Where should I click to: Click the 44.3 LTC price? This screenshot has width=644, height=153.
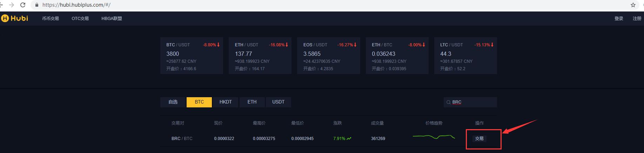[446, 54]
